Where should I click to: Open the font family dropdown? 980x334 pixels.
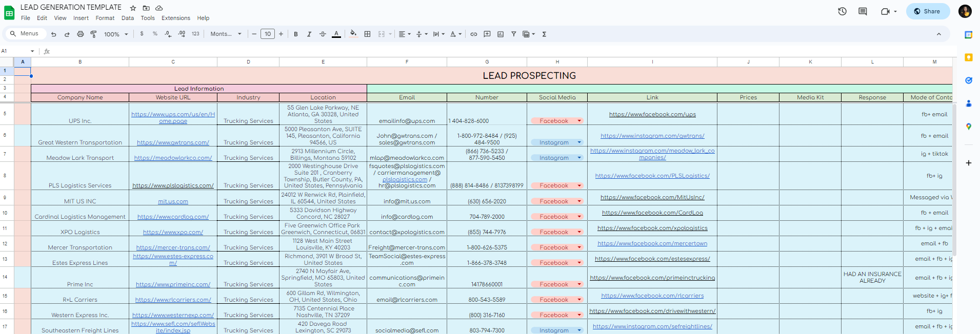pyautogui.click(x=226, y=34)
